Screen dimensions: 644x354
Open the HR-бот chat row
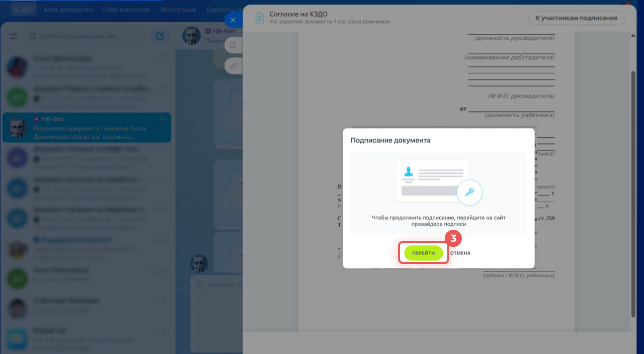tap(87, 127)
